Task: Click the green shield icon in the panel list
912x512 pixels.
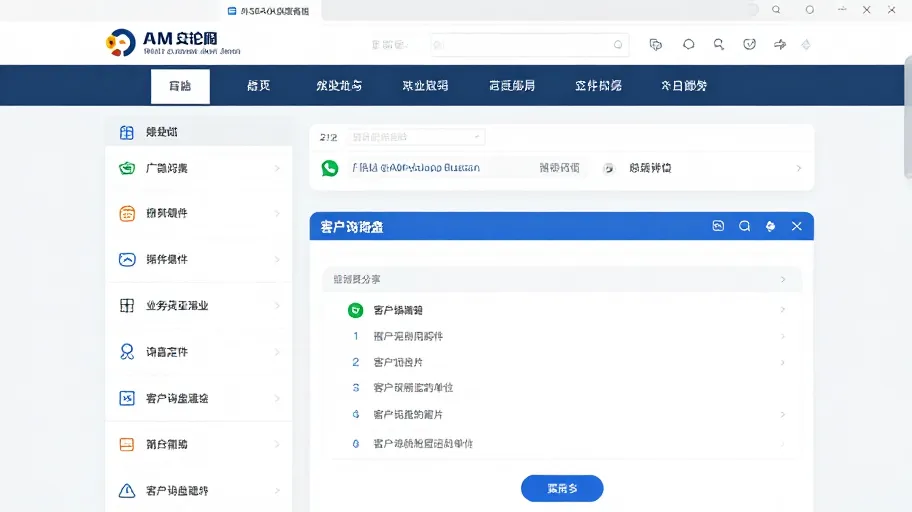Action: pos(355,310)
